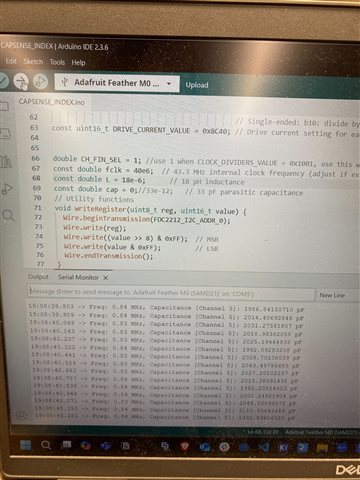The image size is (360, 480).
Task: Place cursor on DRIVE_CURRENT_VALUE constant
Action: click(151, 130)
